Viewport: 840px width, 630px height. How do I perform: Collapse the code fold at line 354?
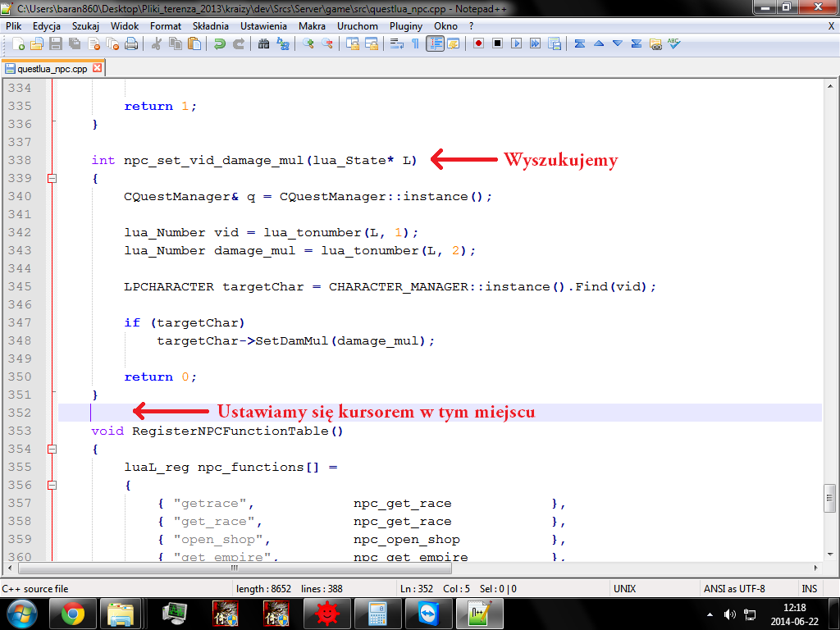(52, 449)
